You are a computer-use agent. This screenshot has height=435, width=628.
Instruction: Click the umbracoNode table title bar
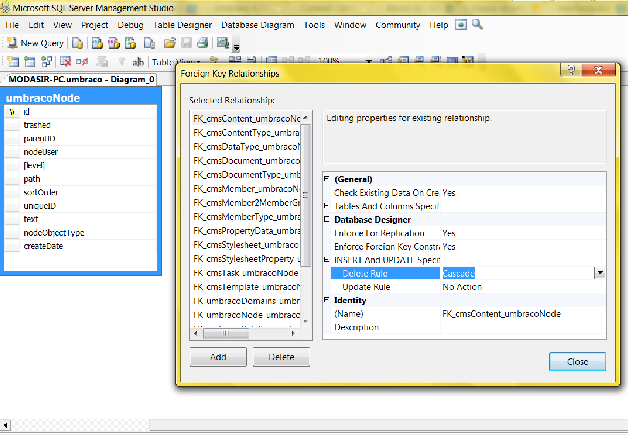point(81,98)
